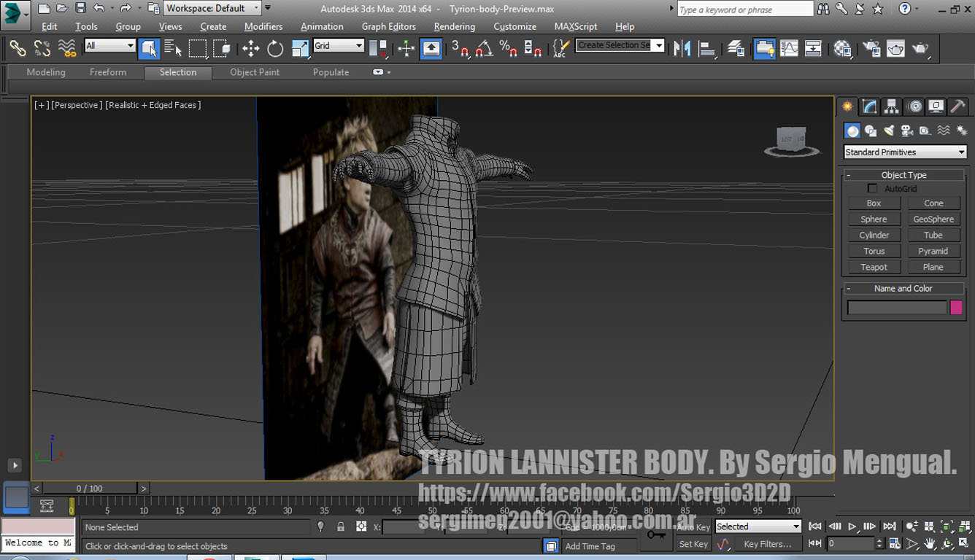
Task: Open the Key Filters dialog
Action: click(x=767, y=544)
